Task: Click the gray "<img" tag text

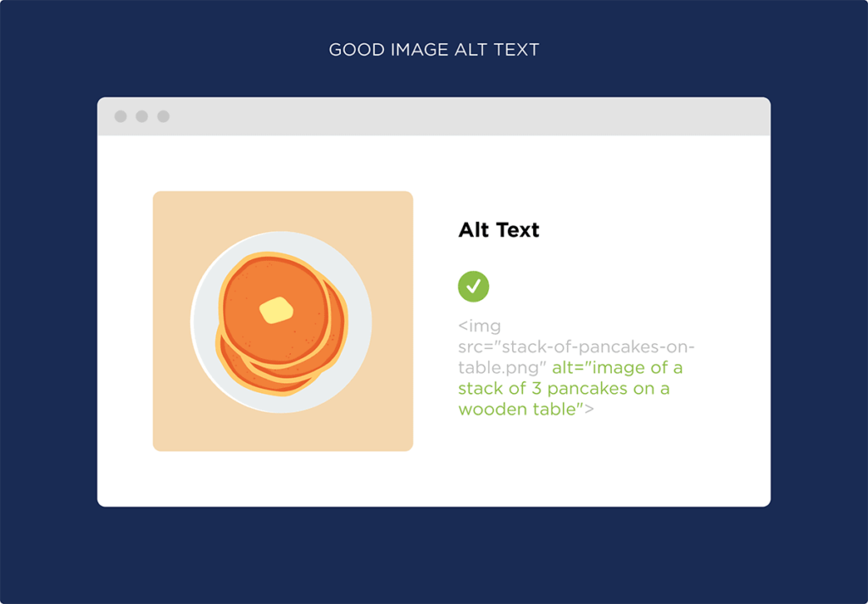Action: (480, 326)
